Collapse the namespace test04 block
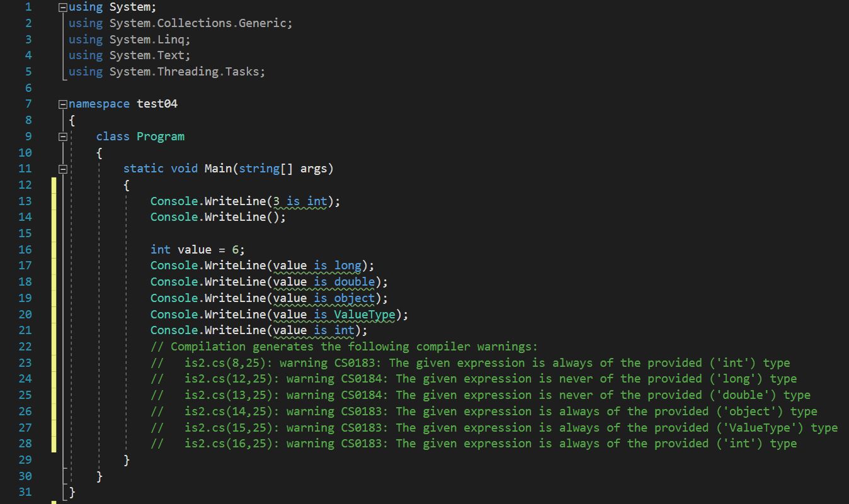 pos(62,104)
